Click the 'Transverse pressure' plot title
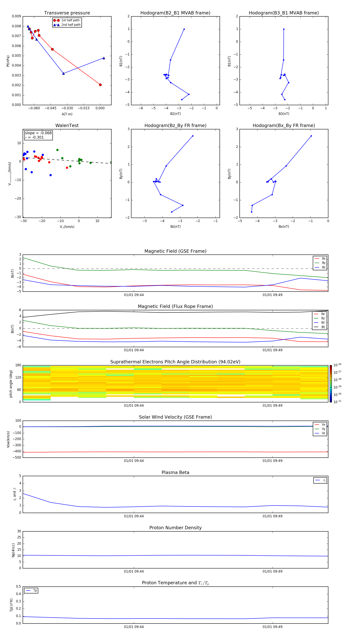This screenshot has height=644, width=351. (67, 13)
